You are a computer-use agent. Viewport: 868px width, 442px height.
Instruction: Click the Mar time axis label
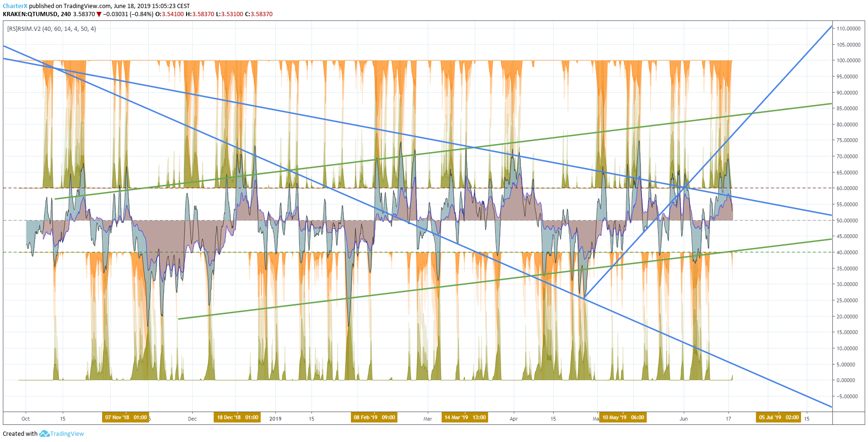(x=428, y=419)
